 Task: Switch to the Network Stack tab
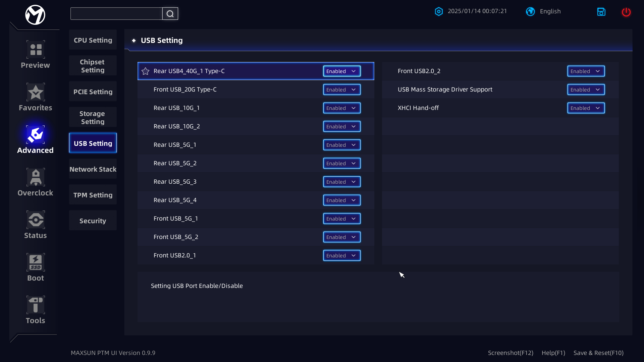(93, 169)
